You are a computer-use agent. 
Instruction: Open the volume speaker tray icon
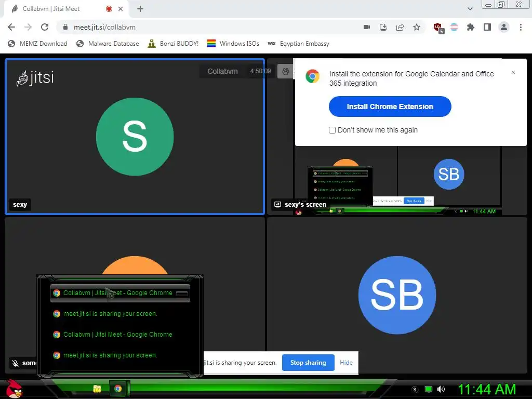[441, 389]
